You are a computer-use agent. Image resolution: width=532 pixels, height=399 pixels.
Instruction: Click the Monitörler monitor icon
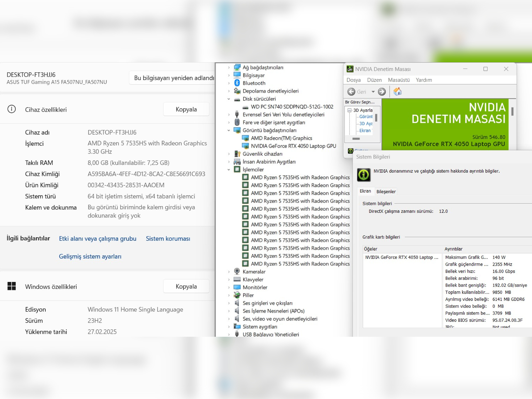[x=237, y=287]
